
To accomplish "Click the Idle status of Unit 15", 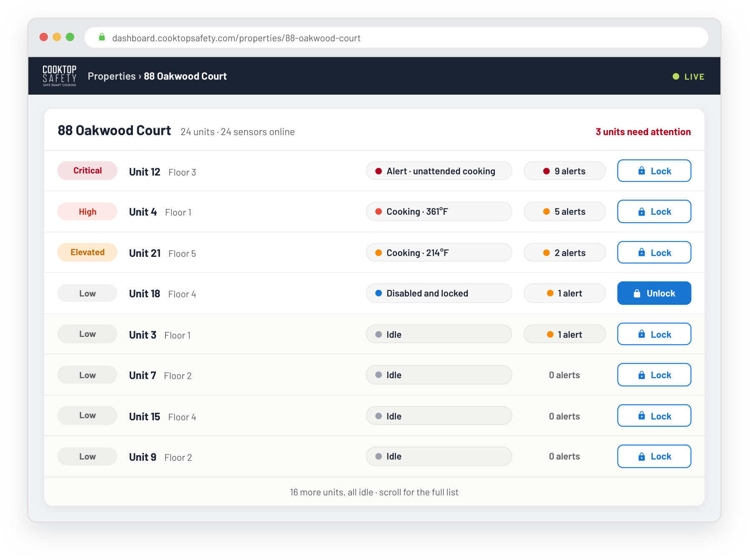I will click(x=439, y=416).
